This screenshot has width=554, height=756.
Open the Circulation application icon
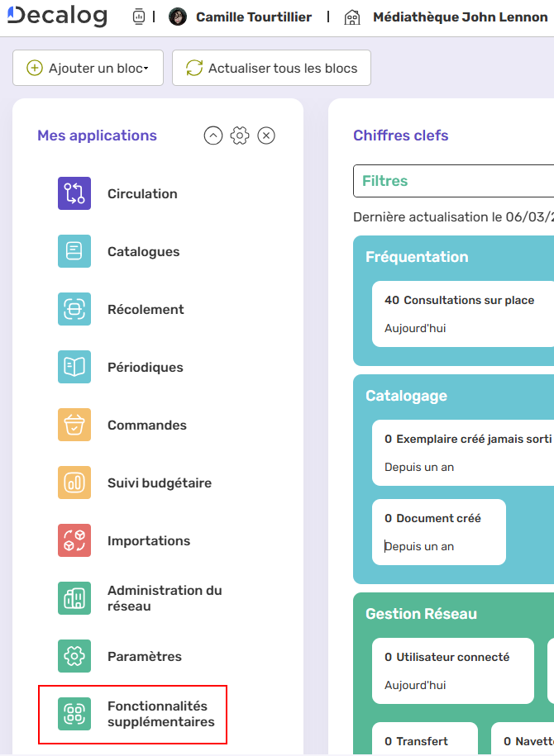[x=73, y=193]
